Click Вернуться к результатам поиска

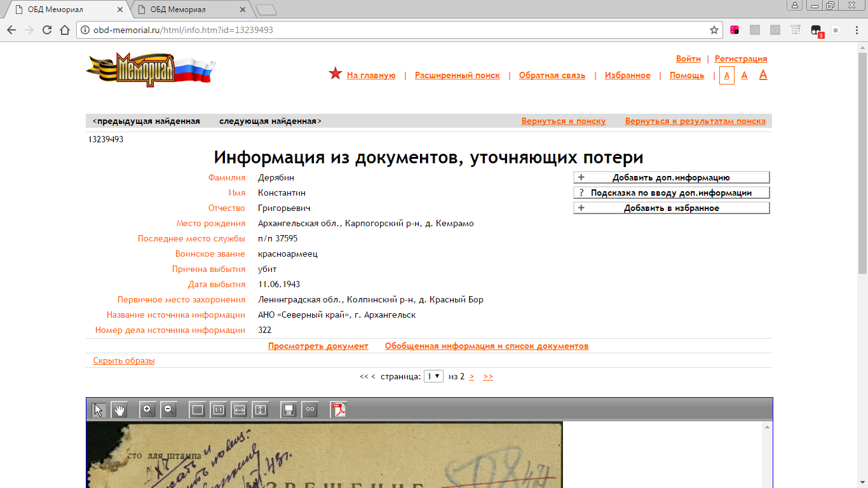695,121
